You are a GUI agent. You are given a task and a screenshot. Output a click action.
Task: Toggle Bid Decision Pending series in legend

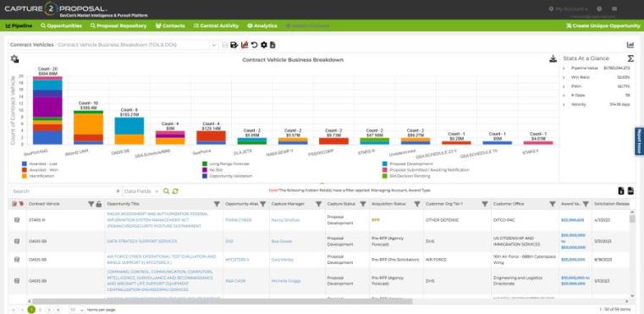pyautogui.click(x=406, y=176)
